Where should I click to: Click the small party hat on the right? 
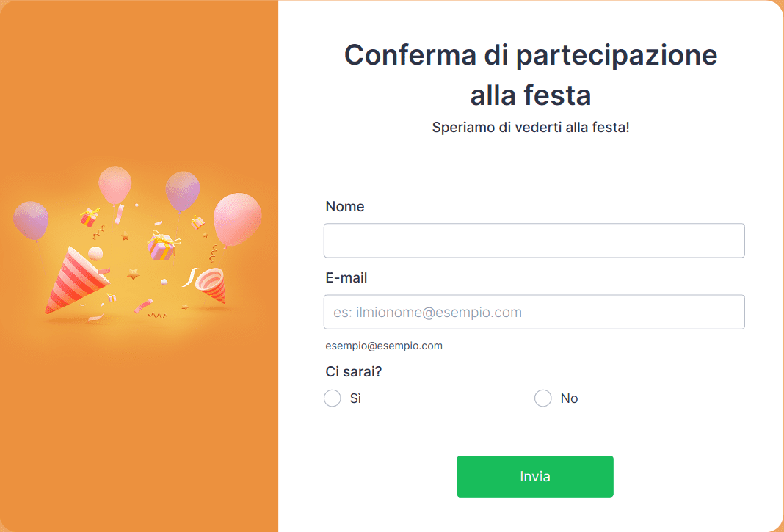point(212,284)
